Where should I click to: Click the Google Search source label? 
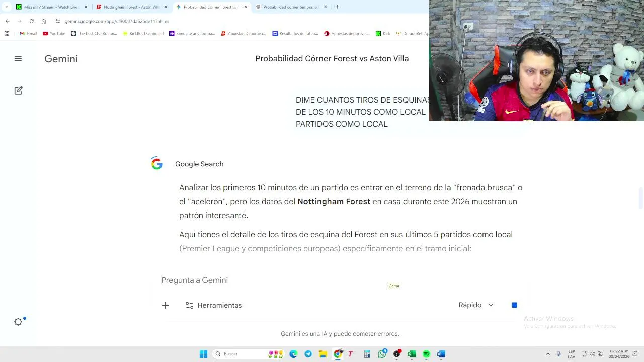(199, 164)
